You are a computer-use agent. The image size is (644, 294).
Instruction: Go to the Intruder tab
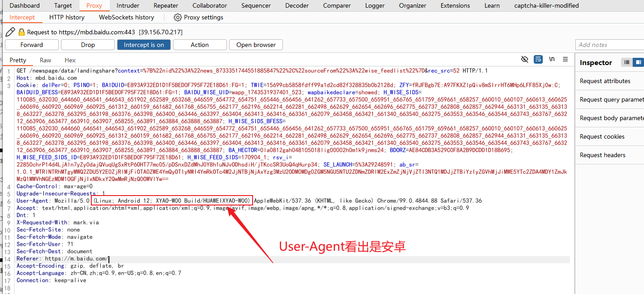tap(128, 5)
